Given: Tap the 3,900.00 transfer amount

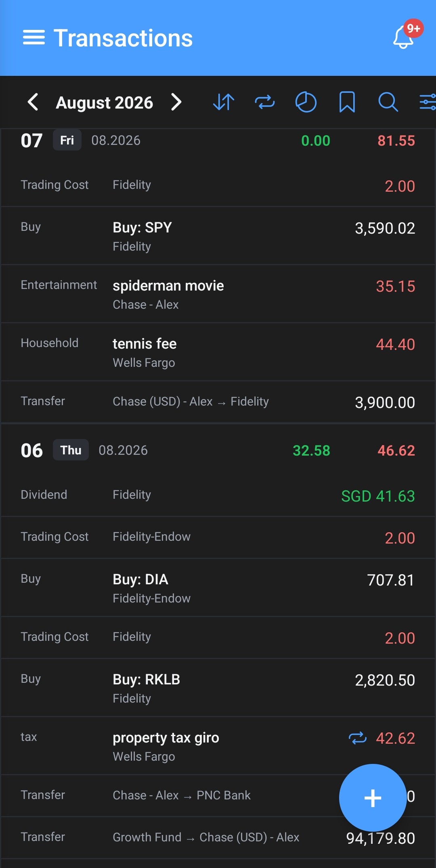Looking at the screenshot, I should [385, 403].
